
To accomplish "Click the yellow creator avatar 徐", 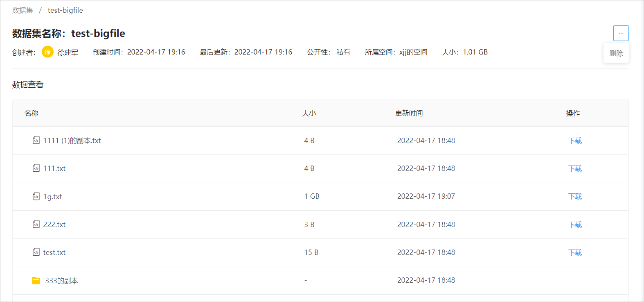I will pyautogui.click(x=48, y=52).
